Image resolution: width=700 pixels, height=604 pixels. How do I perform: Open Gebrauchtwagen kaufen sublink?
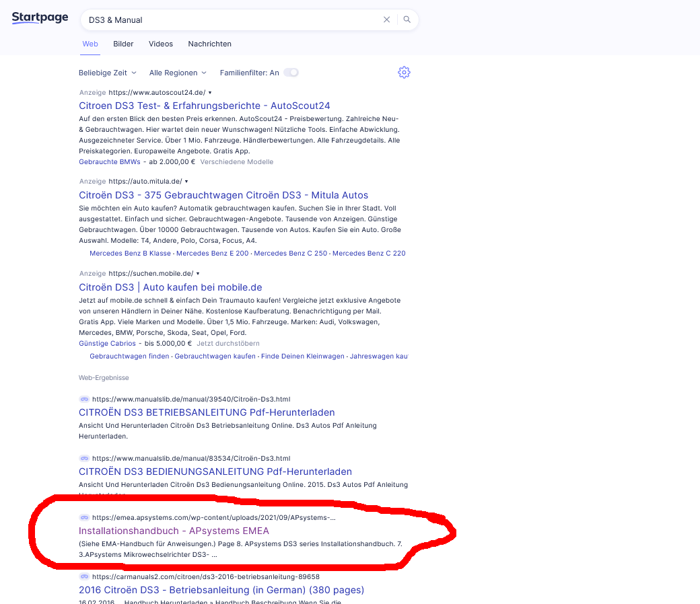(x=215, y=356)
